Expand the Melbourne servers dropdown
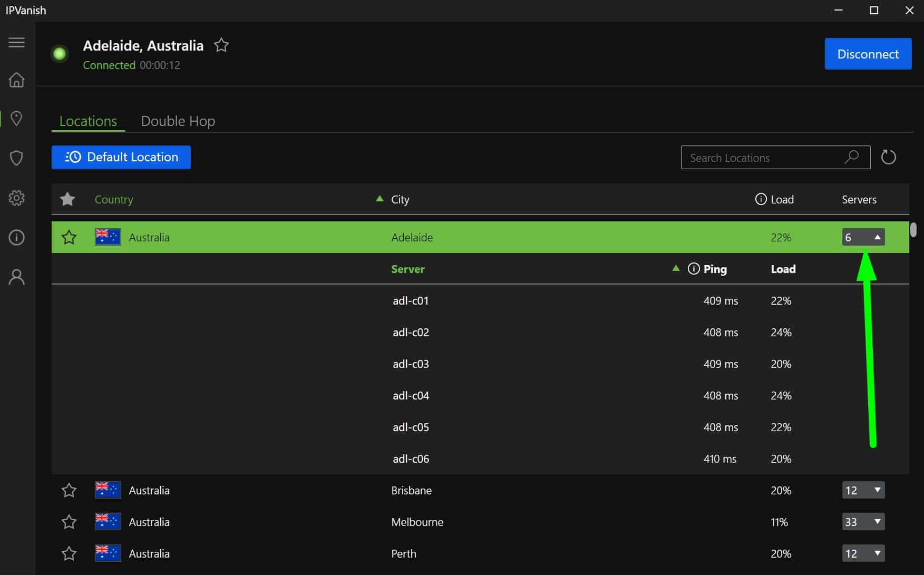This screenshot has height=575, width=924. point(863,522)
